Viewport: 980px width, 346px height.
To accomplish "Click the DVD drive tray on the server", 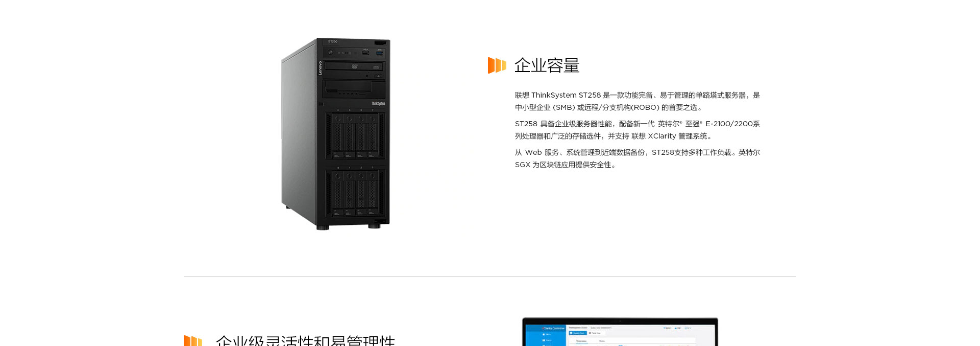I will point(354,66).
